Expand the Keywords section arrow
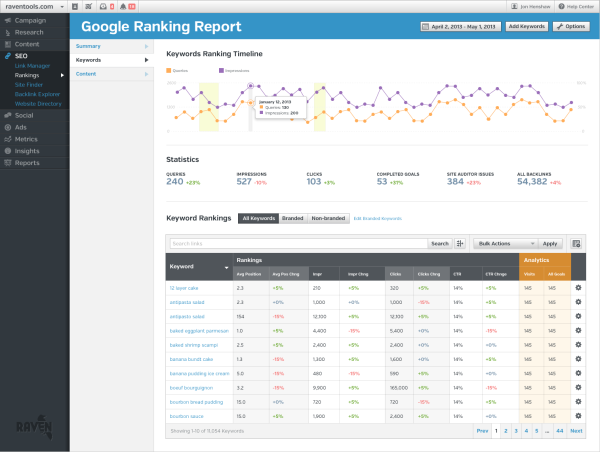Screen dimensions: 600x452 click(146, 60)
